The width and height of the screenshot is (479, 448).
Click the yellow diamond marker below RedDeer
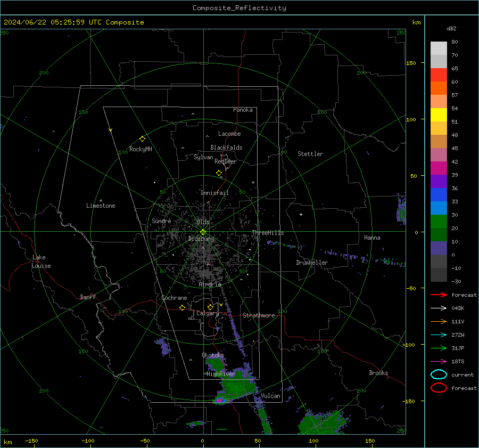(219, 173)
